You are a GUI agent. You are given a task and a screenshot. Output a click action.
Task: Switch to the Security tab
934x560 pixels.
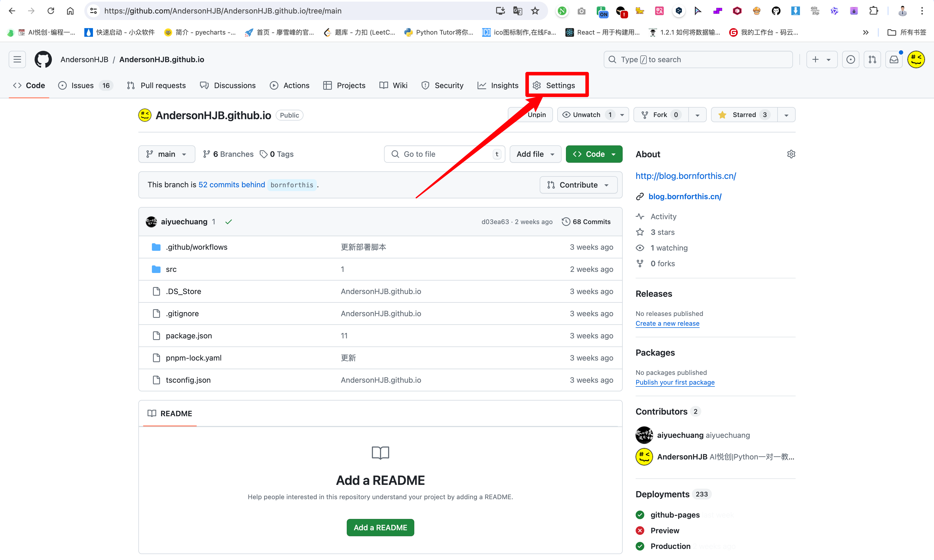click(x=442, y=86)
